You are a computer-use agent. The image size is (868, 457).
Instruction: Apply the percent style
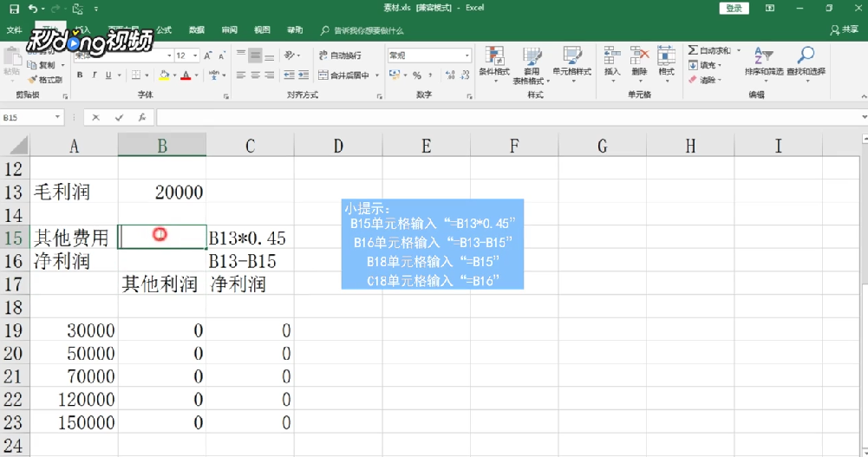click(x=417, y=75)
